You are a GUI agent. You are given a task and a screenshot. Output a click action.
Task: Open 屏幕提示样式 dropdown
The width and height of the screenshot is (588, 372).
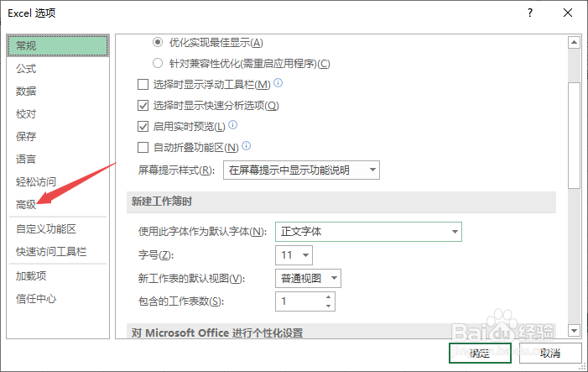click(x=301, y=170)
